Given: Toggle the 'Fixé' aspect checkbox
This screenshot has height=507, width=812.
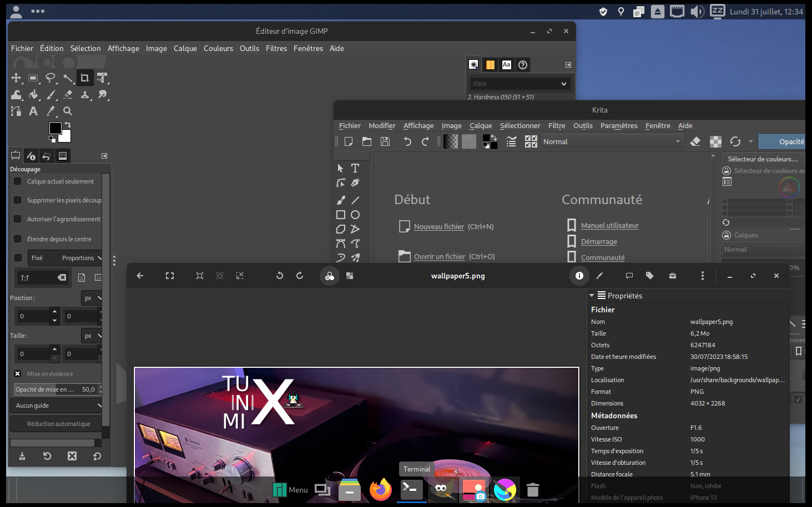Looking at the screenshot, I should point(18,258).
